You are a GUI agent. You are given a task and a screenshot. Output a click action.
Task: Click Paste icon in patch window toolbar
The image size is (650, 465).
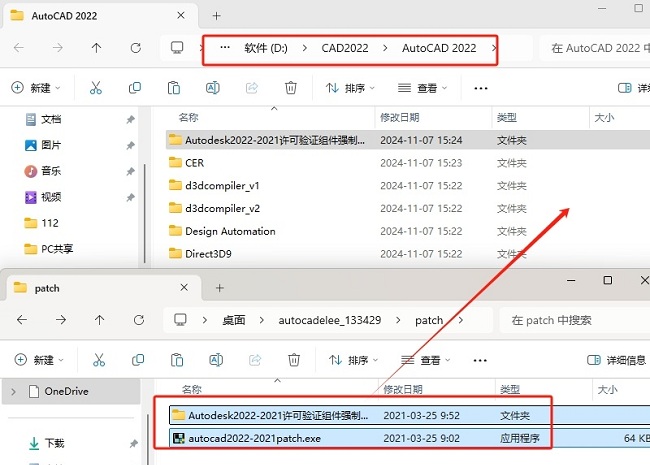177,360
